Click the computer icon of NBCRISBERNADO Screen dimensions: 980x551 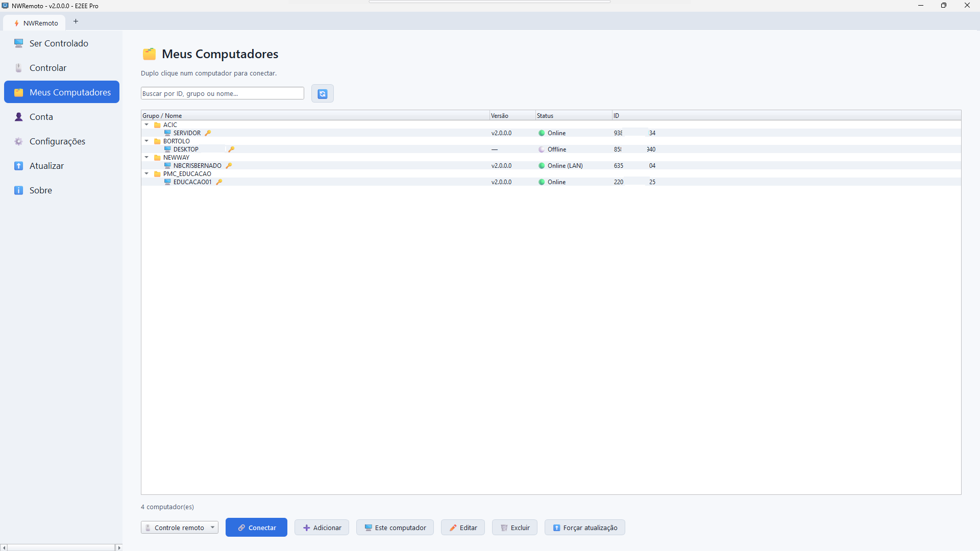click(167, 166)
